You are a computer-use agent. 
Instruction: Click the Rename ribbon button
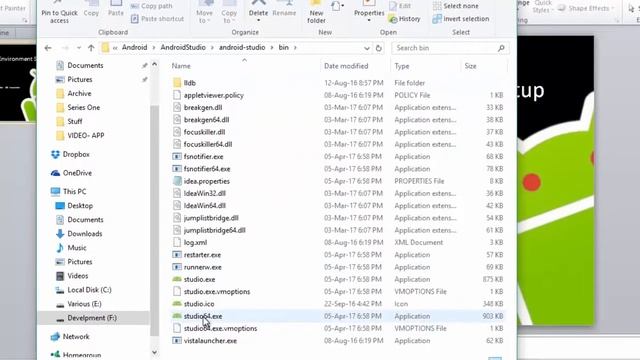click(284, 9)
